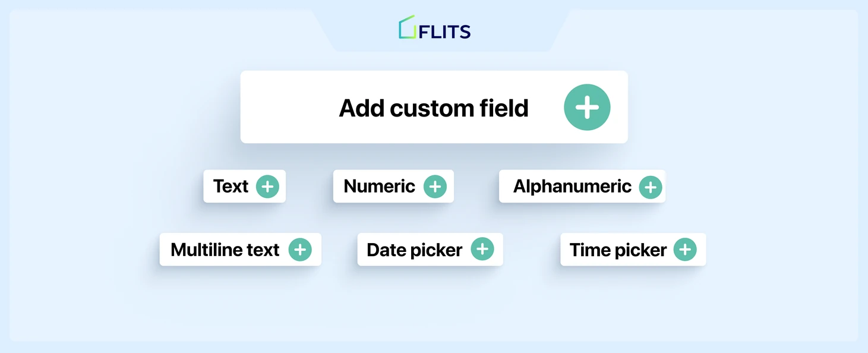Select the Add custom field heading text
The width and height of the screenshot is (868, 353).
click(x=434, y=108)
